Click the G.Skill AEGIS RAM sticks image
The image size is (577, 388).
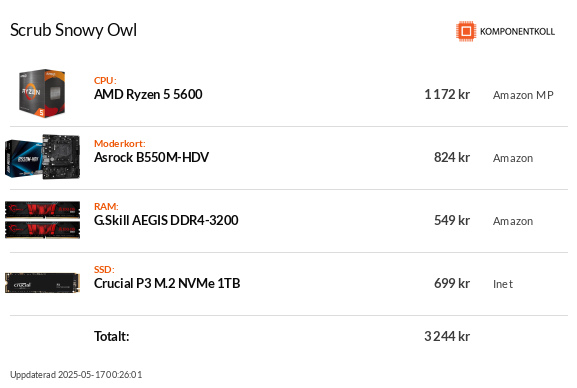tap(42, 220)
